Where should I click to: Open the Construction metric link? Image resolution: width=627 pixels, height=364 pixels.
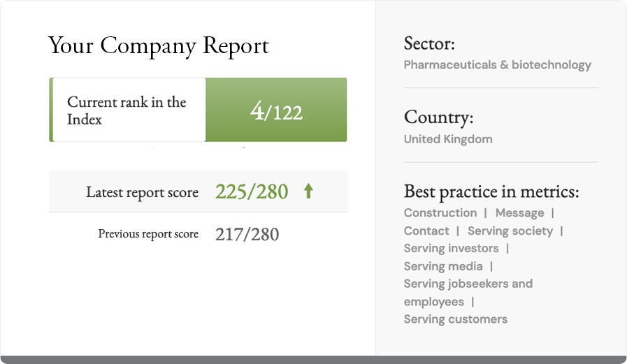click(x=440, y=213)
